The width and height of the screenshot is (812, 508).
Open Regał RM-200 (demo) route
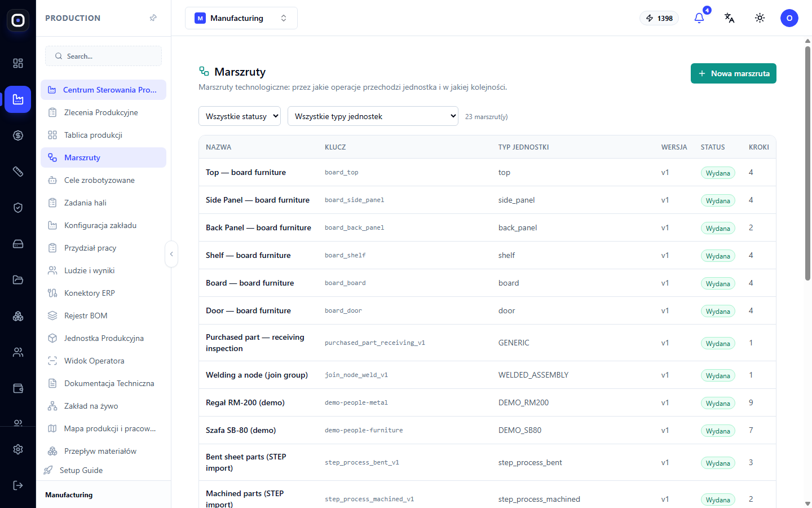(x=245, y=402)
